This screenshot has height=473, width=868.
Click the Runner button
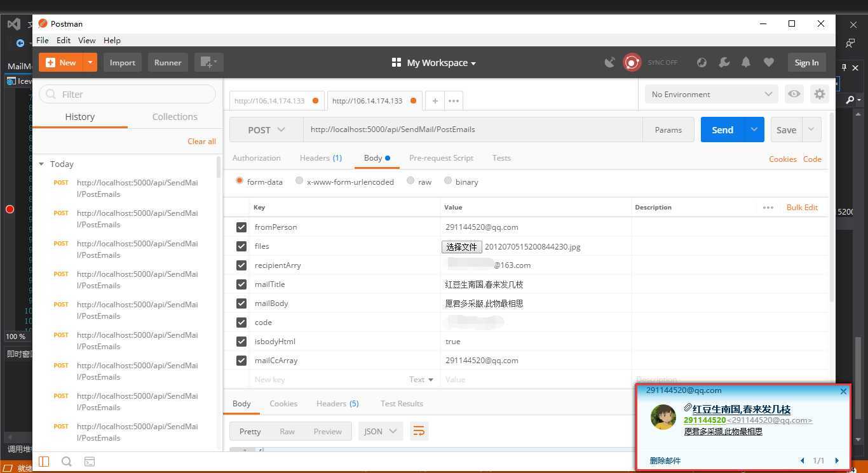pos(168,62)
